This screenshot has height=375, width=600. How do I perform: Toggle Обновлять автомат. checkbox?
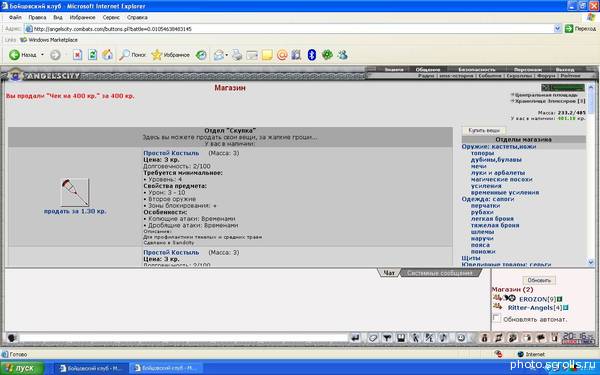pos(496,318)
